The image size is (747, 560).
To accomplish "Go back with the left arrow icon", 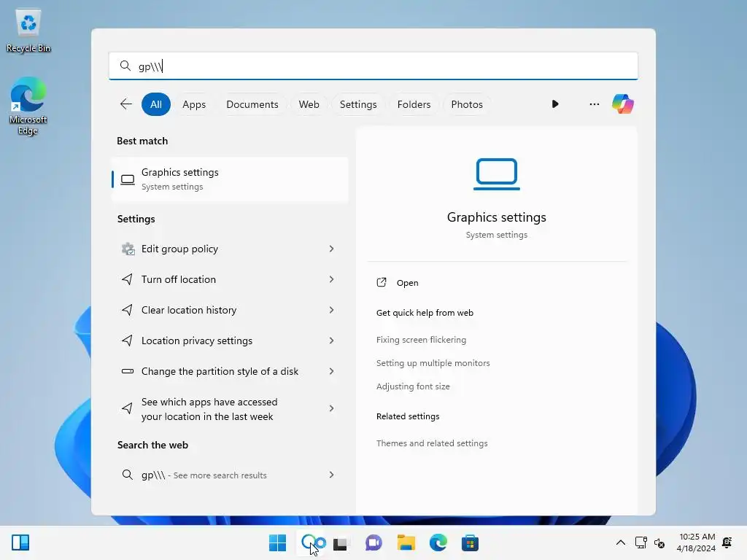I will point(125,104).
